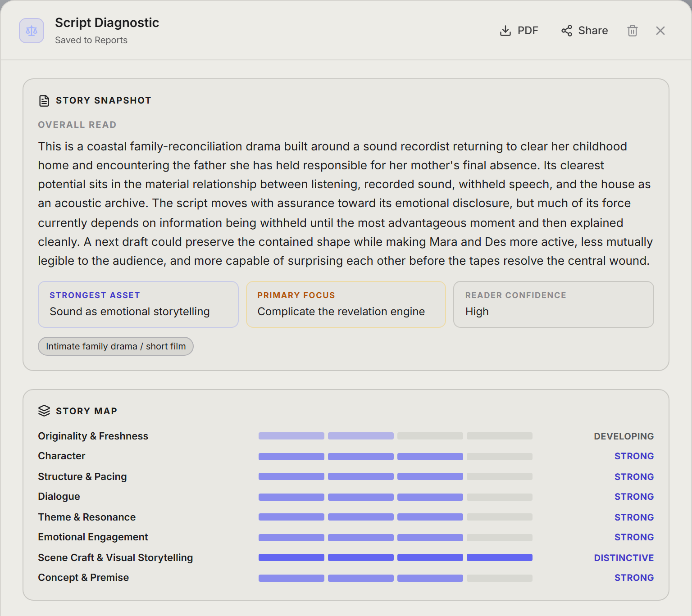Click the Scene Craft & Visual Storytelling label
Screen dimensions: 692x616
[x=115, y=557]
